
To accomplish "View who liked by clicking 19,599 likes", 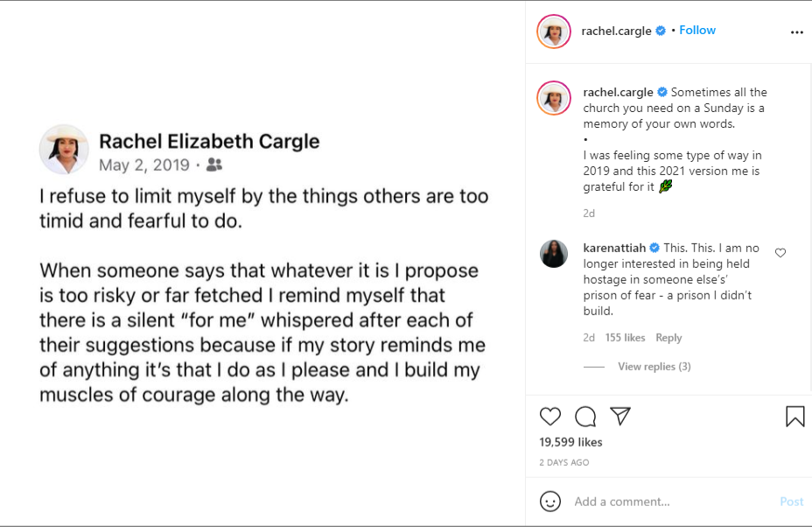I will [570, 442].
